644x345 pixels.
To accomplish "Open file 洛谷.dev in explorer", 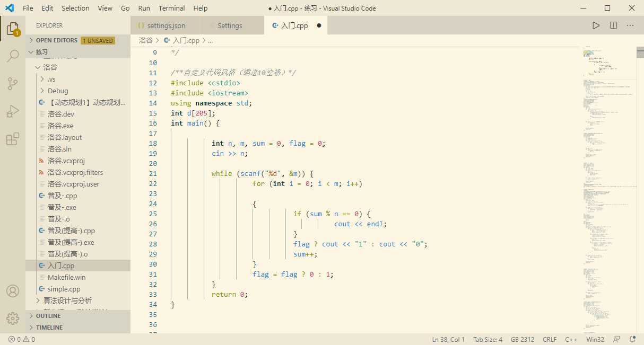I will click(78, 114).
